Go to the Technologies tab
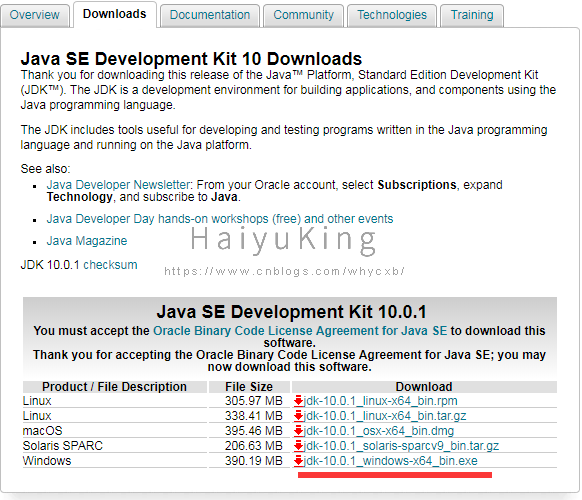Viewport: 582px width, 500px height. 392,15
